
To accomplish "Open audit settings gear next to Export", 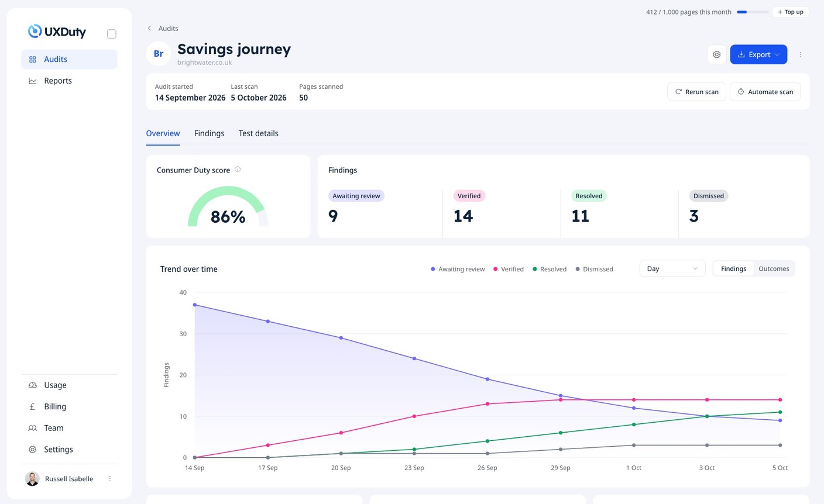I will (717, 54).
